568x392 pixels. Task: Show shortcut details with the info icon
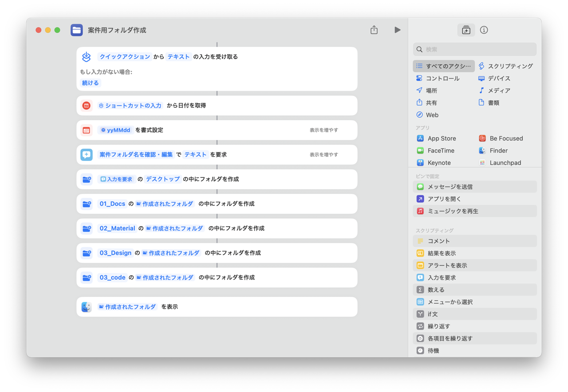point(484,30)
